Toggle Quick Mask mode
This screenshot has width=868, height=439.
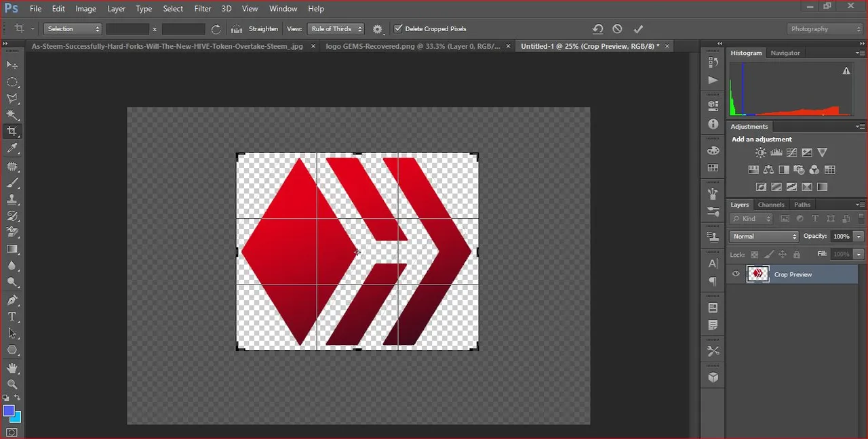(x=12, y=432)
